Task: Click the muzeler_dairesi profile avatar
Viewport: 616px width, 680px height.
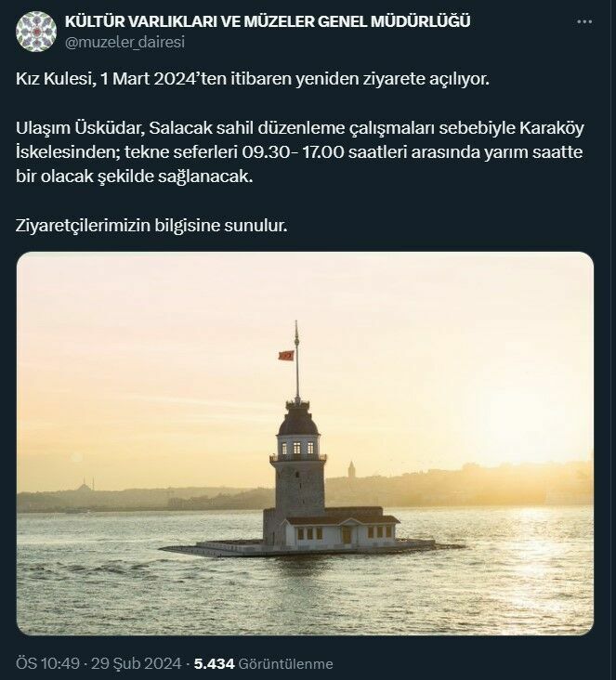Action: coord(36,32)
